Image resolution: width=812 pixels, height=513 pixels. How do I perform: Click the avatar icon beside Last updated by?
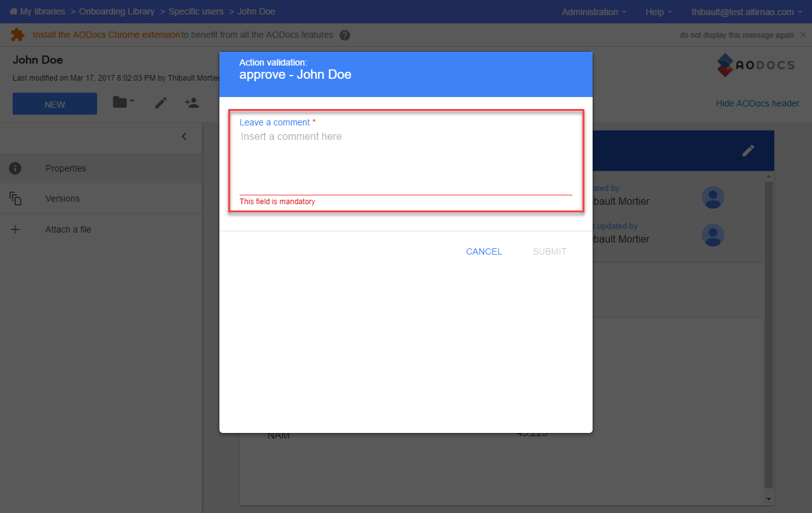pyautogui.click(x=713, y=235)
